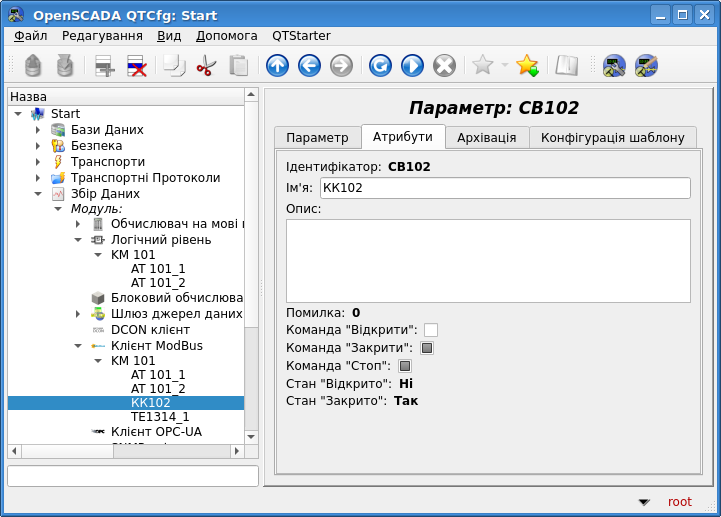Toggle the Команда "Закрити" checkbox
This screenshot has height=517, width=721.
[427, 348]
